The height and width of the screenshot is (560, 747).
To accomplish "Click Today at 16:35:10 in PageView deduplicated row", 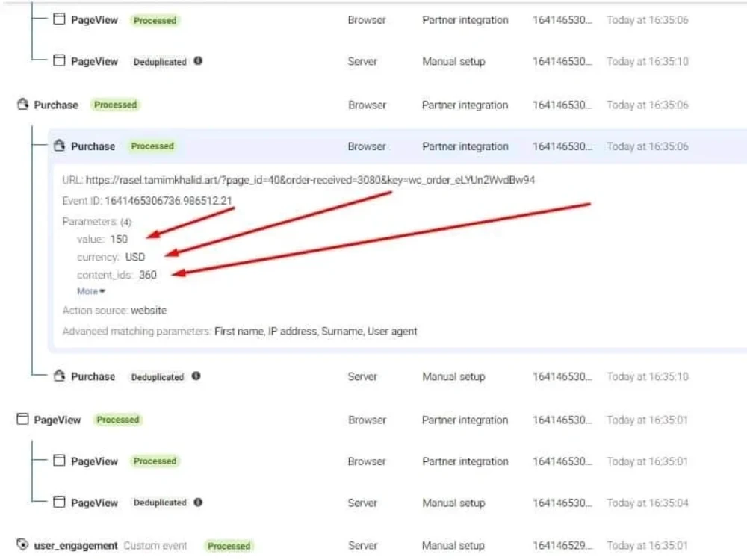I will [x=648, y=61].
